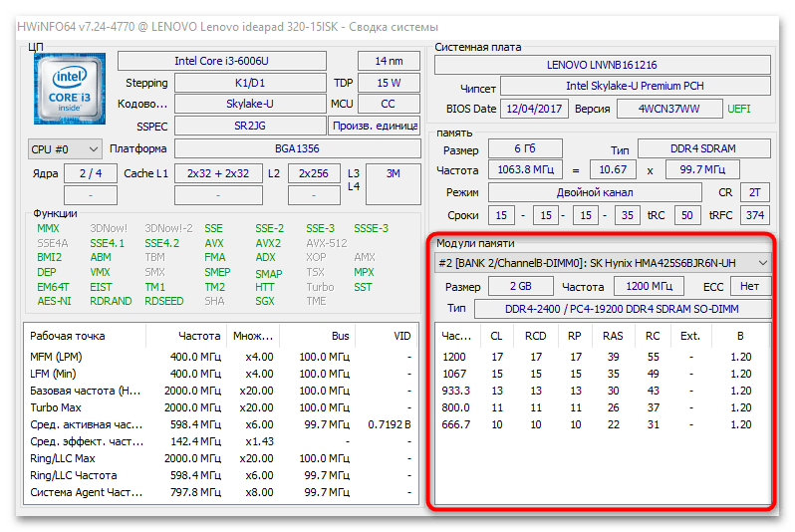Select the Система Agent Част... row
The image size is (795, 532).
coord(221,492)
